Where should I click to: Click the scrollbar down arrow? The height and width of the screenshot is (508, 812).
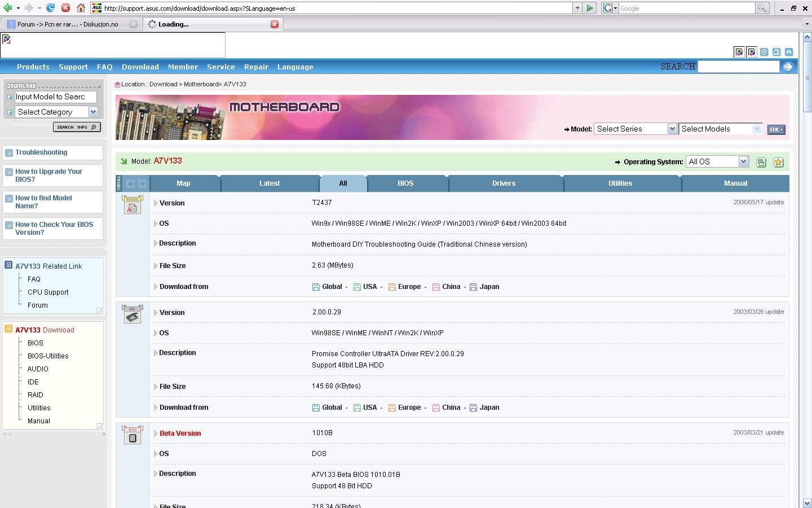(x=807, y=503)
